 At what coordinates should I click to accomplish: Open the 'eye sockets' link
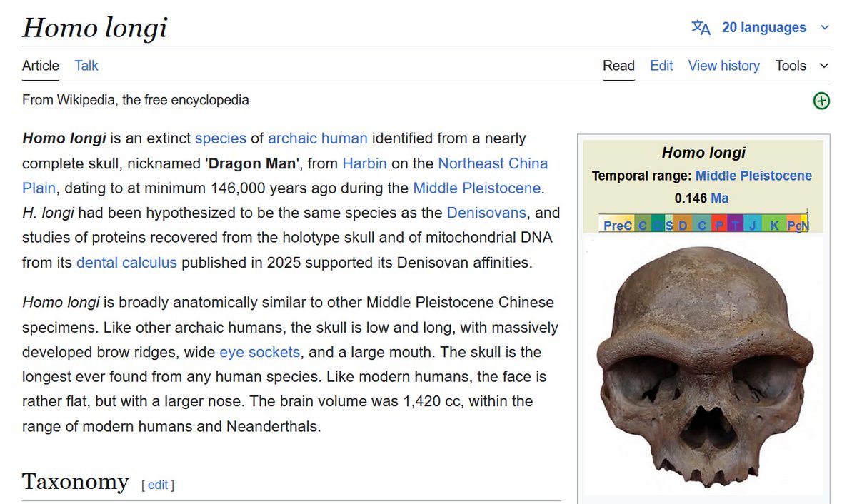pyautogui.click(x=260, y=352)
